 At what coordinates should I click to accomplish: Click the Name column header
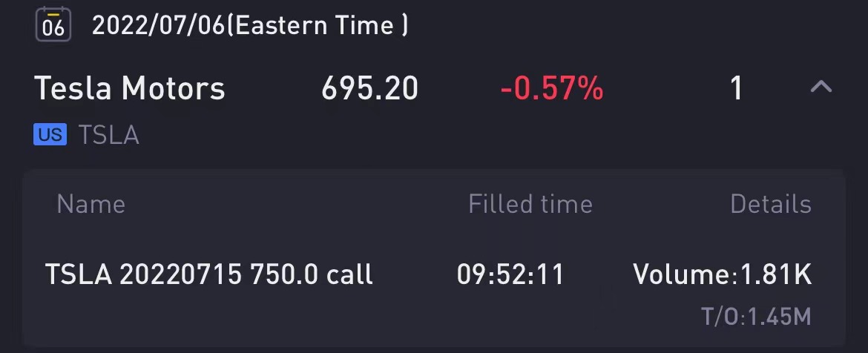91,204
